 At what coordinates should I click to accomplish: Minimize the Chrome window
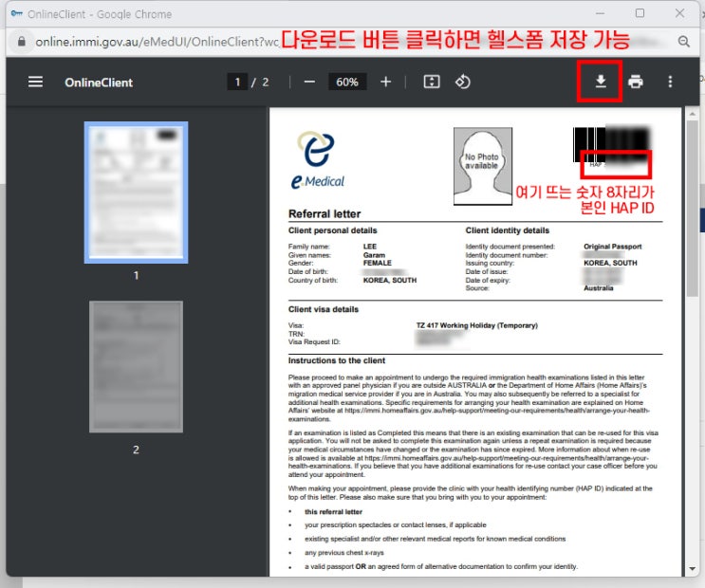600,13
